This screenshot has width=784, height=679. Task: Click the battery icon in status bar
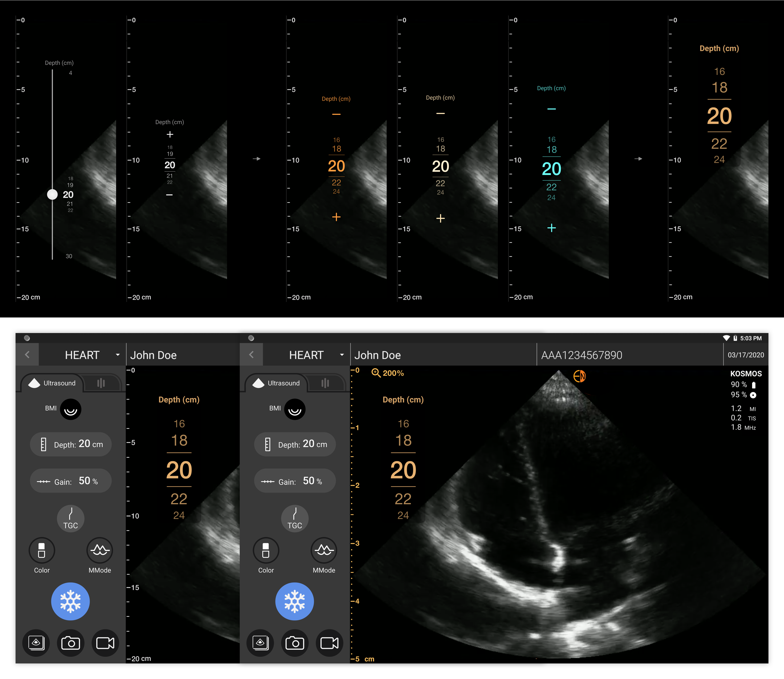(x=735, y=338)
